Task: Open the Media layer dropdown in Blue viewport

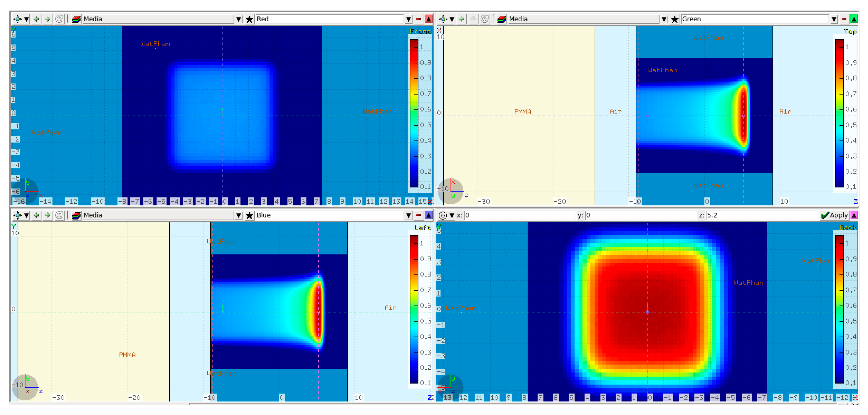Action: 238,215
